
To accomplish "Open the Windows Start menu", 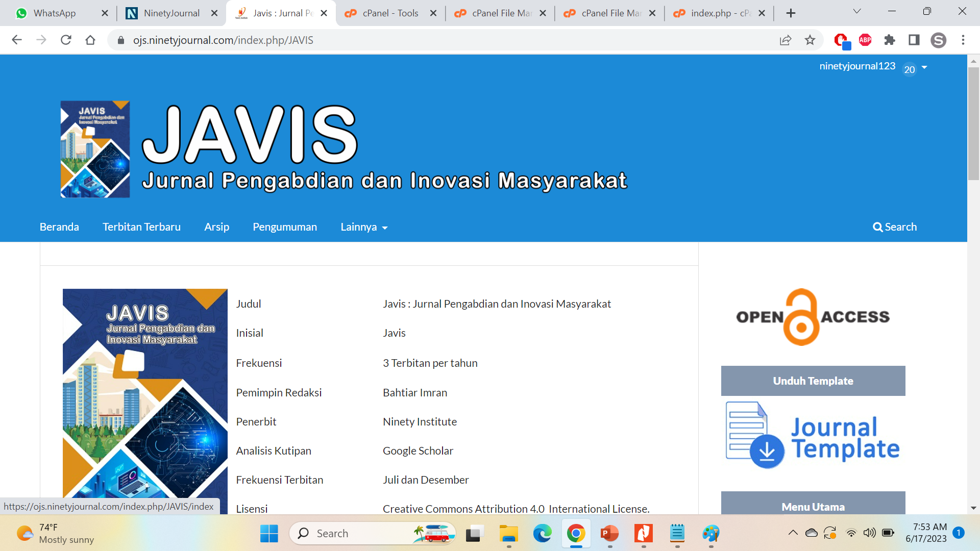I will tap(269, 534).
